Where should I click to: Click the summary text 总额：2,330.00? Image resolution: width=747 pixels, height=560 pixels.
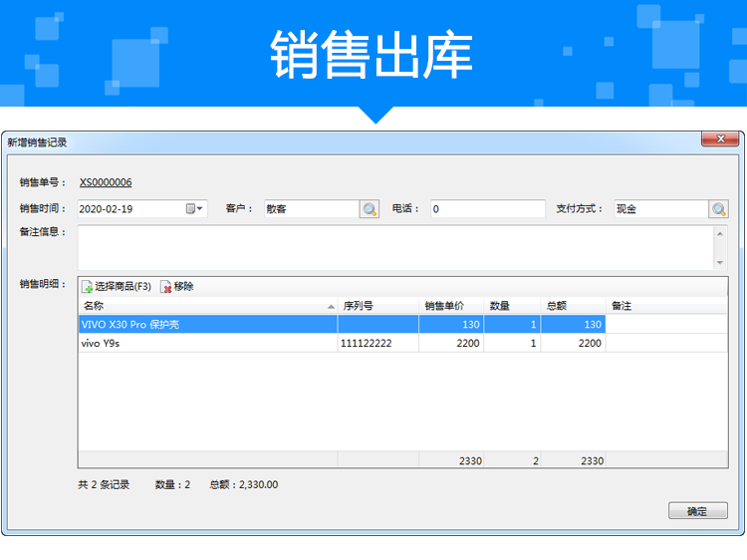[x=244, y=484]
